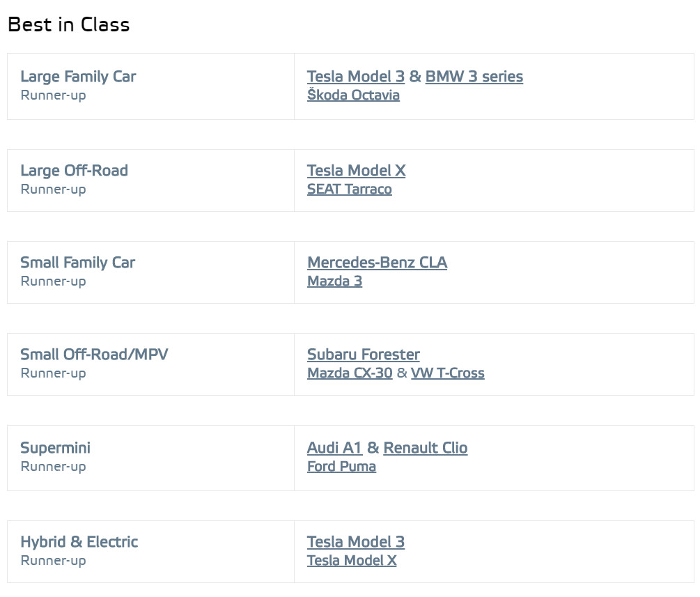Open Tesla Model X runner-up in Hybrid & Electric

(x=352, y=560)
